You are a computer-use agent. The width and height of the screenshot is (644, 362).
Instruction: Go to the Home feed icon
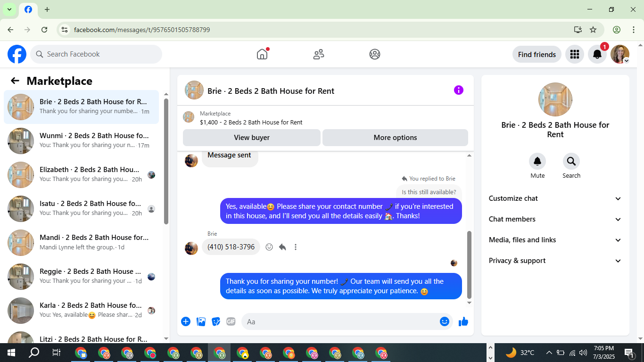pyautogui.click(x=262, y=54)
